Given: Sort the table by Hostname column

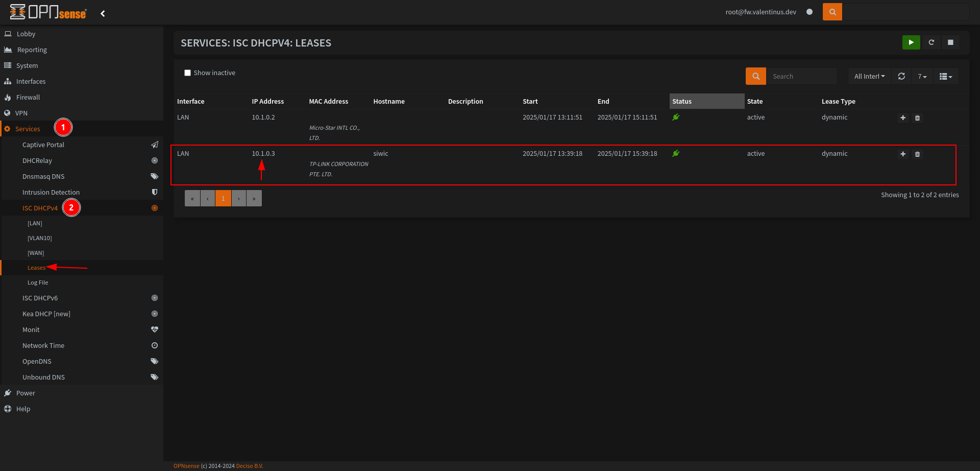Looking at the screenshot, I should tap(389, 101).
